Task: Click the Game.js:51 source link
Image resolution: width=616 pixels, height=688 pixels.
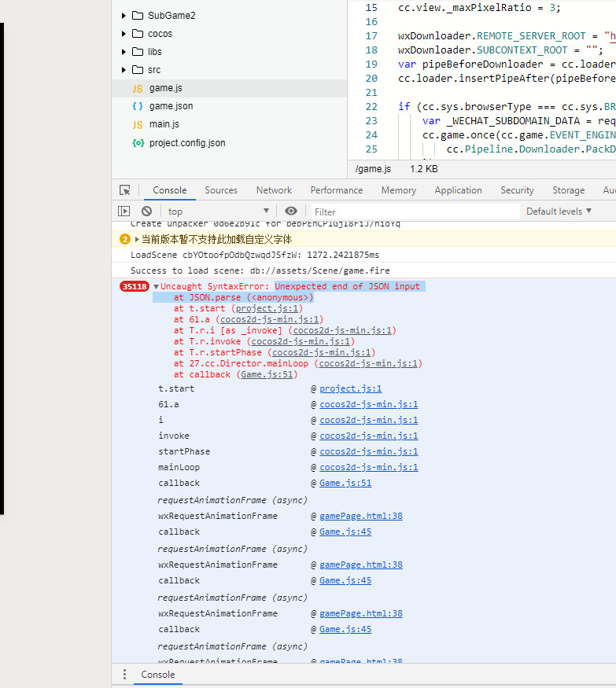Action: click(345, 483)
